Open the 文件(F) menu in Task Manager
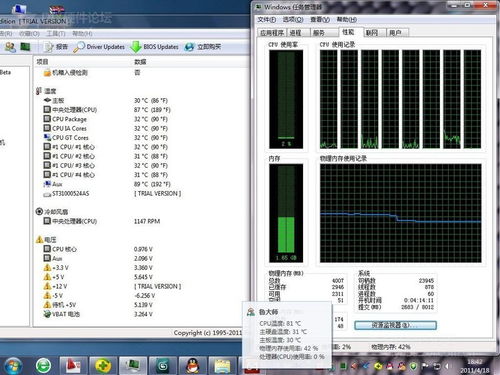Viewport: 500px width, 375px height. tap(266, 20)
